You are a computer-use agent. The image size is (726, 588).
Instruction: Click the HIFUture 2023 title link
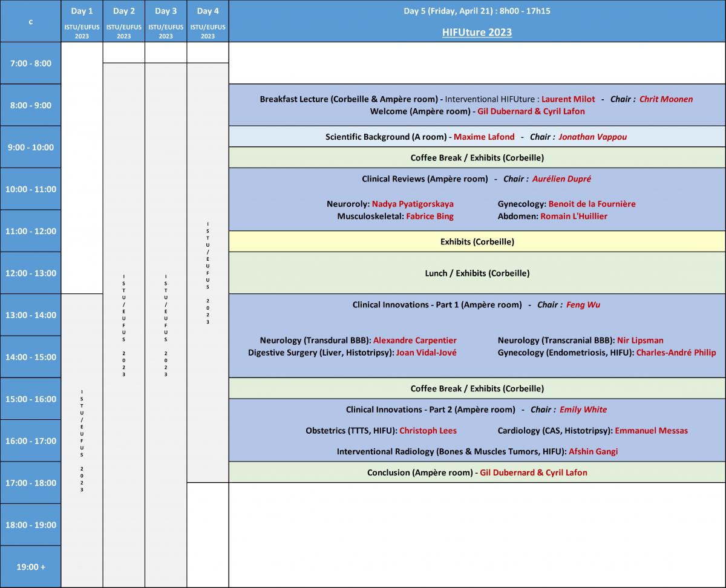point(477,32)
